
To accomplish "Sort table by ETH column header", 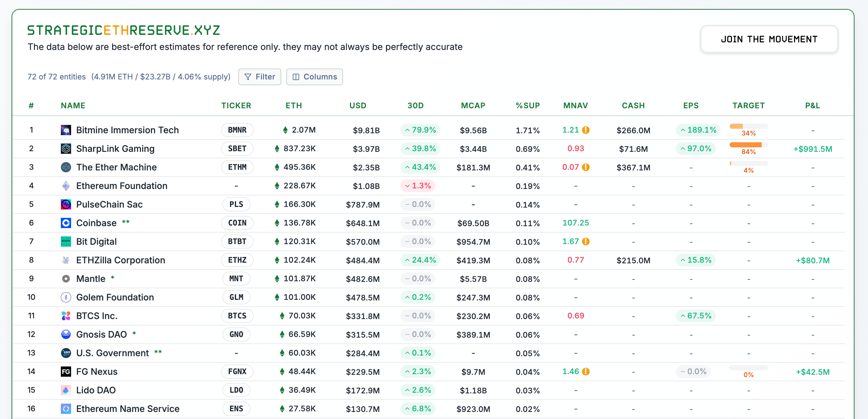I will click(293, 105).
